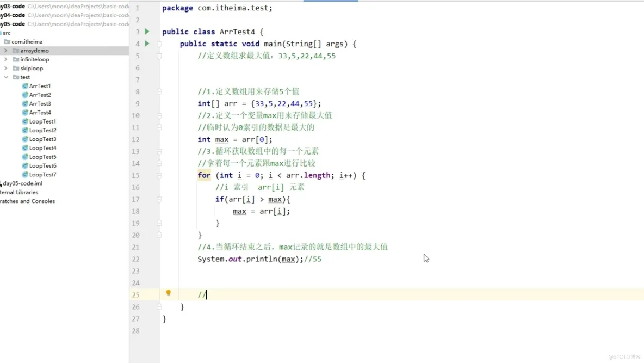644x363 pixels.
Task: Select the Scratches and Consoles entry
Action: (x=28, y=201)
